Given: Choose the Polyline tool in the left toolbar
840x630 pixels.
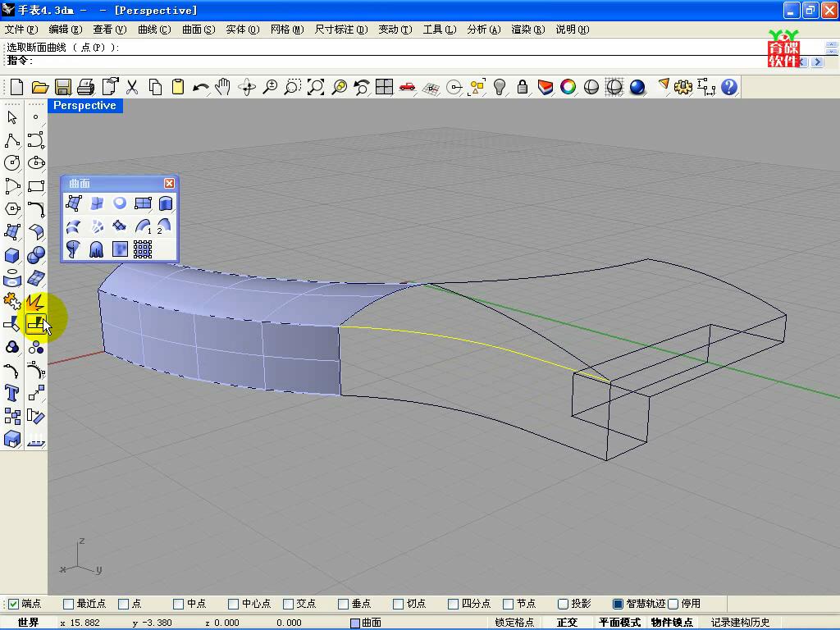Looking at the screenshot, I should (11, 140).
